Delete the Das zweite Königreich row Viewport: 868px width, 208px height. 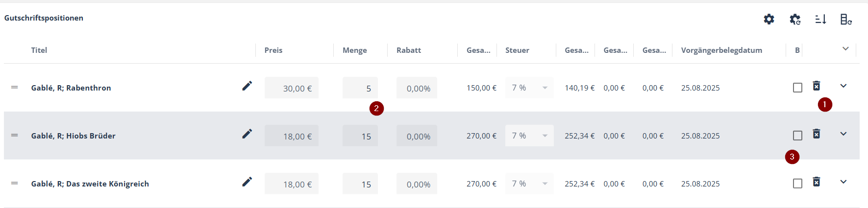(817, 182)
